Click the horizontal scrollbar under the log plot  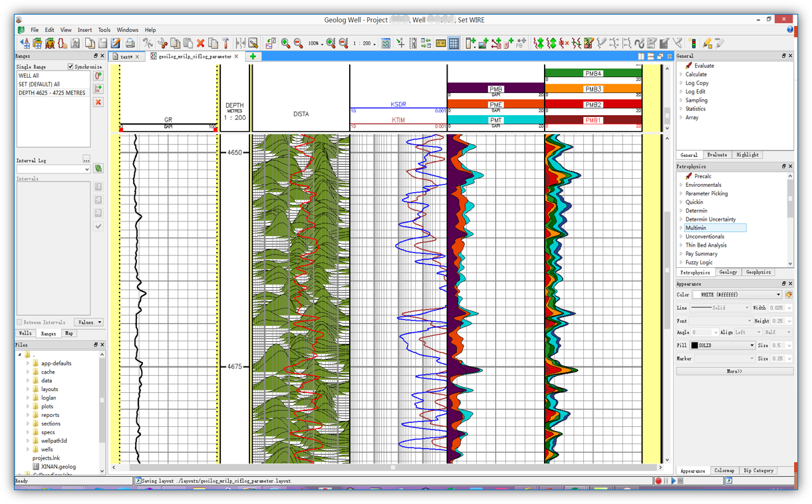point(392,467)
